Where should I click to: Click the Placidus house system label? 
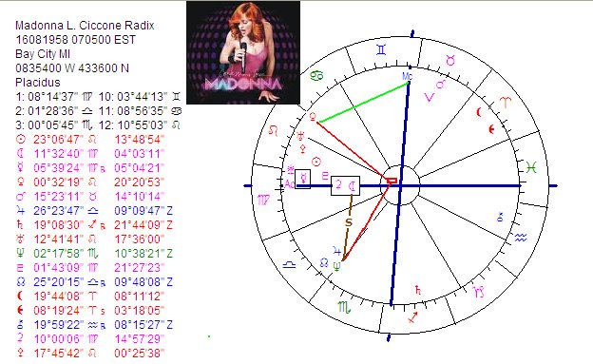pos(38,83)
